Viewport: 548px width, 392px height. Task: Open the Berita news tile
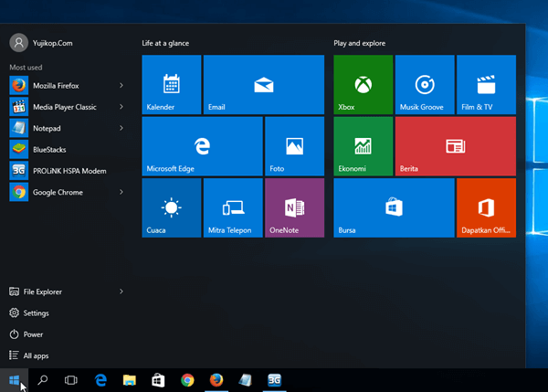tap(456, 146)
